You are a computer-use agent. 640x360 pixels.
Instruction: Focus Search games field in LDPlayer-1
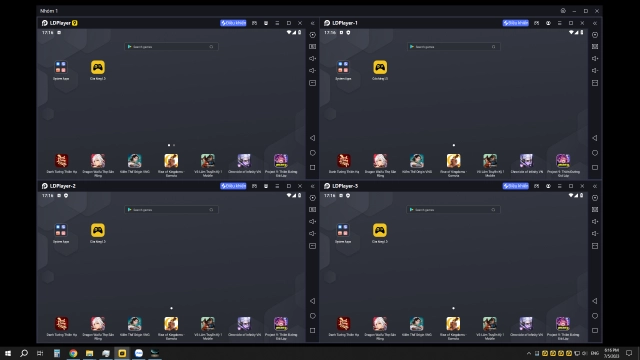click(453, 47)
